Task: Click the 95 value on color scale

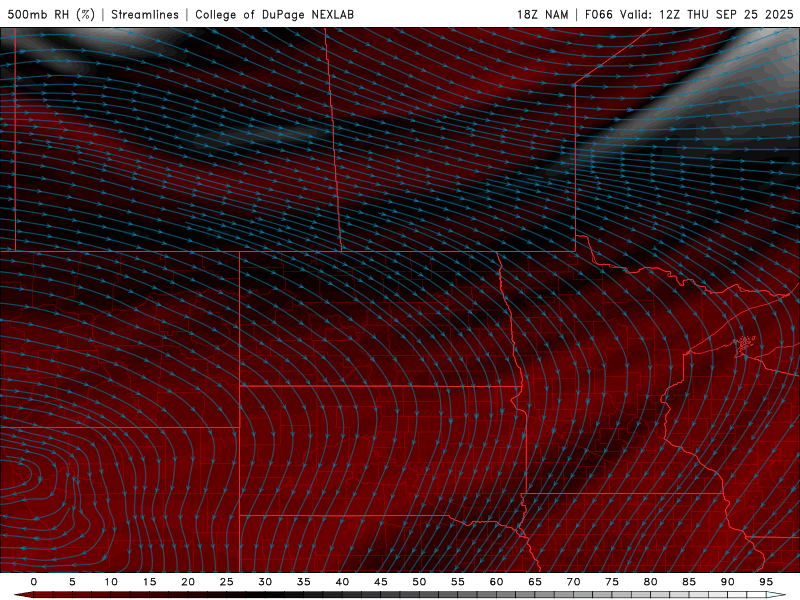Action: (766, 582)
